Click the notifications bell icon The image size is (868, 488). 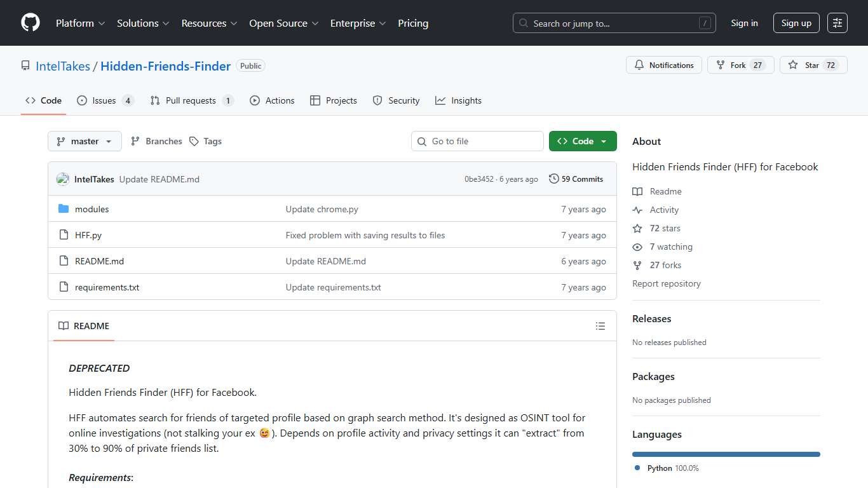pos(639,65)
